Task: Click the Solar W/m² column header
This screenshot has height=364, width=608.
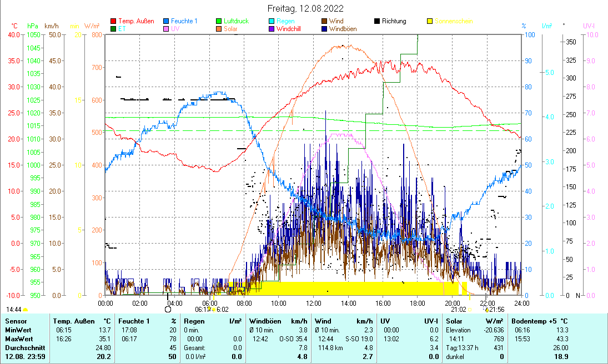Action: click(475, 321)
